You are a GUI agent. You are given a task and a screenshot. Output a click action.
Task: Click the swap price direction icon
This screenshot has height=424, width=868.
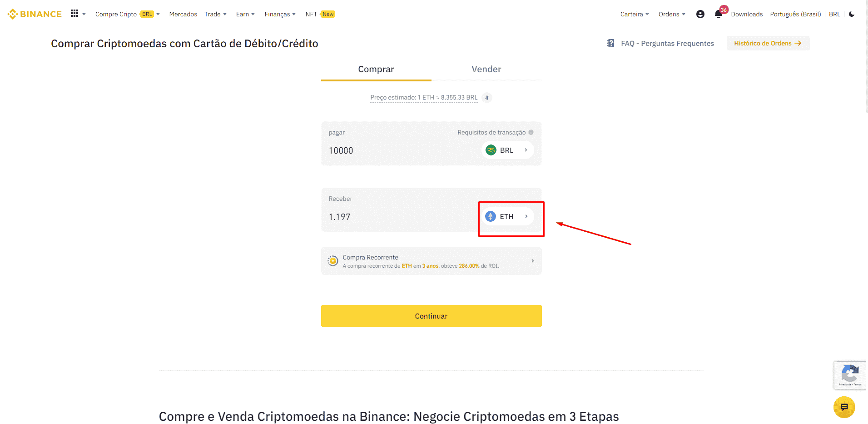[x=487, y=98]
